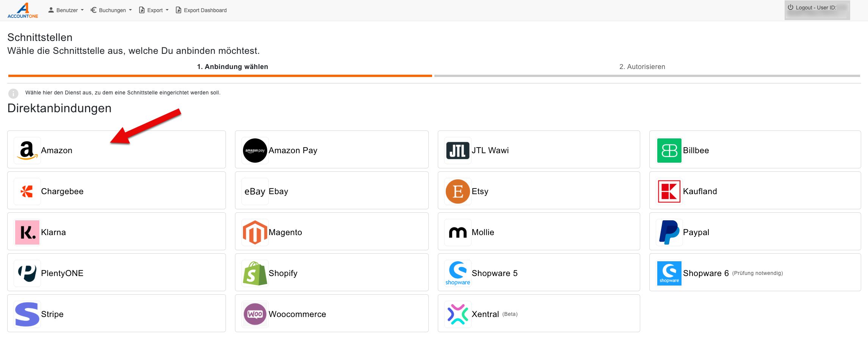
Task: Click the Chargebee orange logo
Action: (27, 191)
